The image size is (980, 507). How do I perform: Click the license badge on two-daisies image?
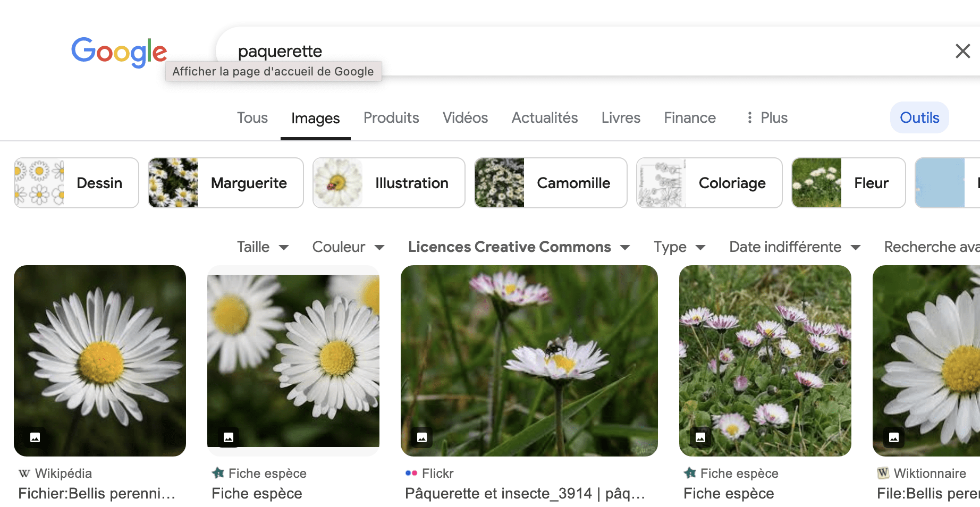pos(229,437)
